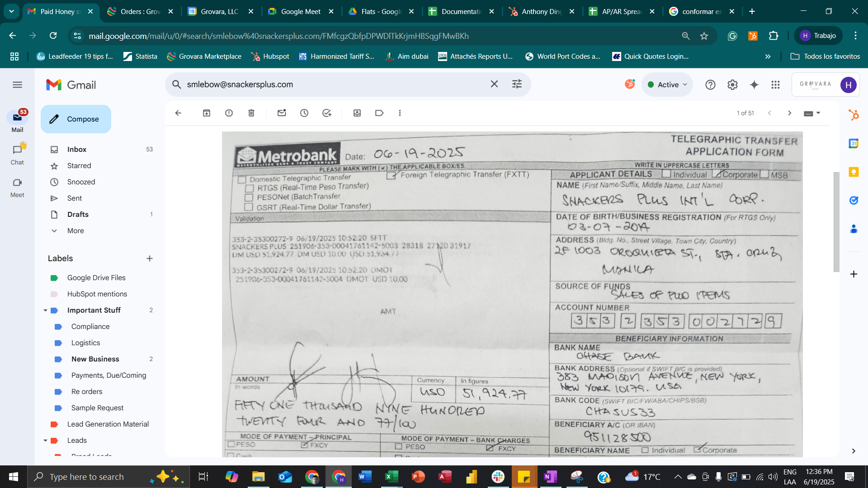Screen dimensions: 868x488
Task: Toggle the Gmail main menu hamburger
Action: 17,84
